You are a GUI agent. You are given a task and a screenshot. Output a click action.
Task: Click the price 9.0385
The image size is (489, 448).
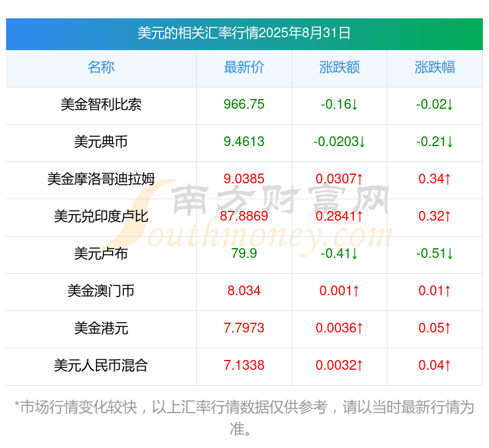pos(244,179)
